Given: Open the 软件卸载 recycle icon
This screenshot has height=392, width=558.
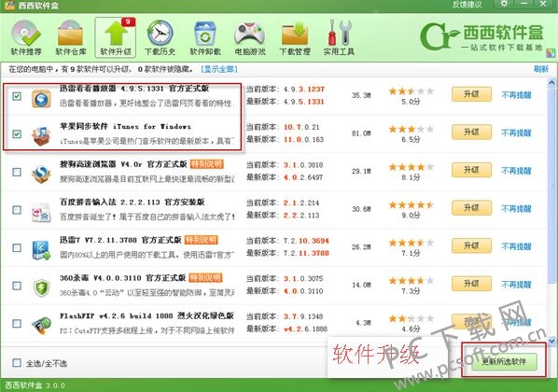Looking at the screenshot, I should 205,37.
